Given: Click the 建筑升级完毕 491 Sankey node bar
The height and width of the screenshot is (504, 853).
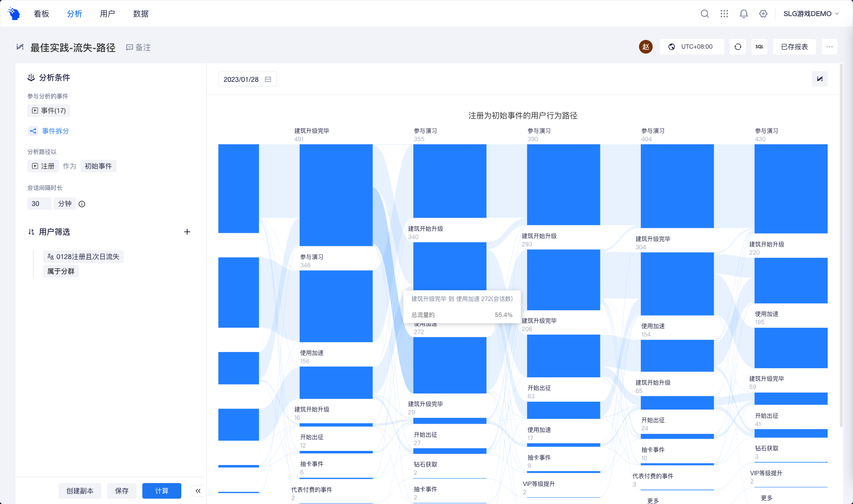Looking at the screenshot, I should (336, 195).
